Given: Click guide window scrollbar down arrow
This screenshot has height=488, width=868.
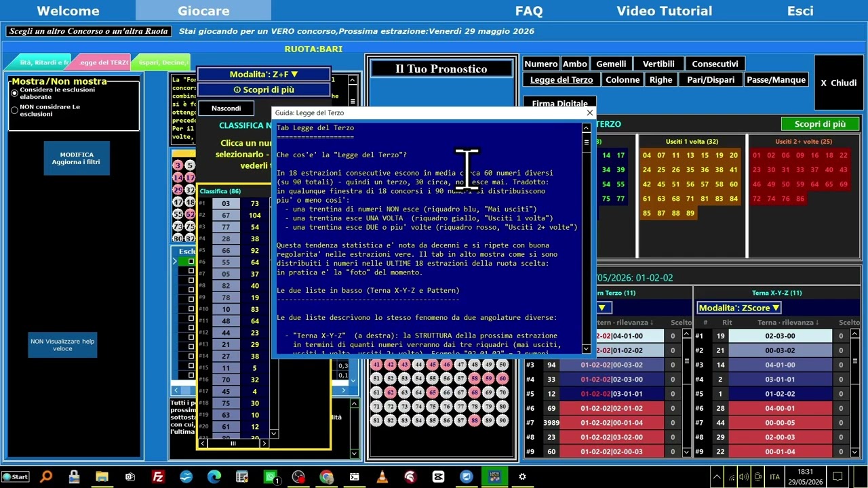Looking at the screenshot, I should (x=587, y=349).
